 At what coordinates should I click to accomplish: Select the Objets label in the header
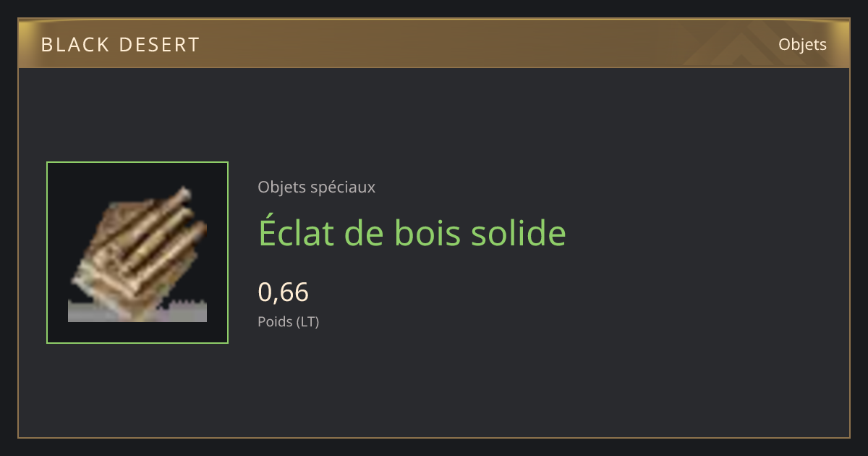[802, 45]
